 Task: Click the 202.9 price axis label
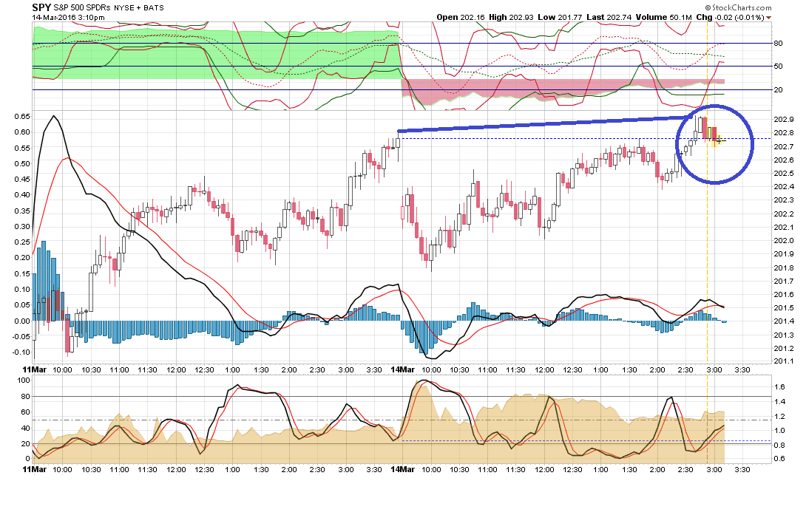783,120
